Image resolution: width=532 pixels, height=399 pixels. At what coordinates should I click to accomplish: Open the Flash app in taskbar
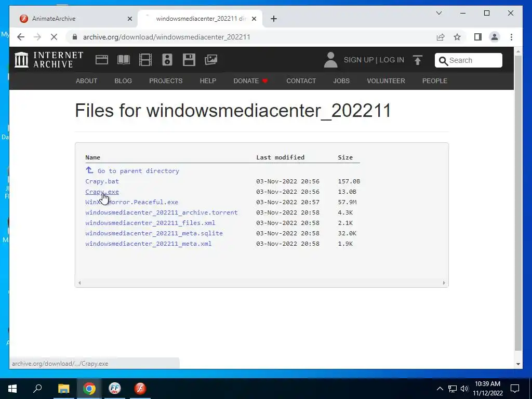[x=140, y=389]
